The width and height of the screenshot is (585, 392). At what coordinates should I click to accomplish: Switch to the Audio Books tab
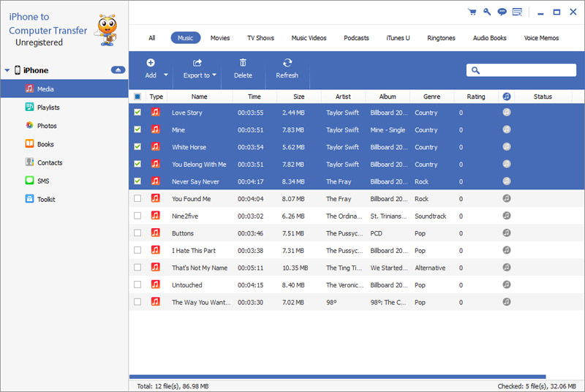pyautogui.click(x=490, y=38)
